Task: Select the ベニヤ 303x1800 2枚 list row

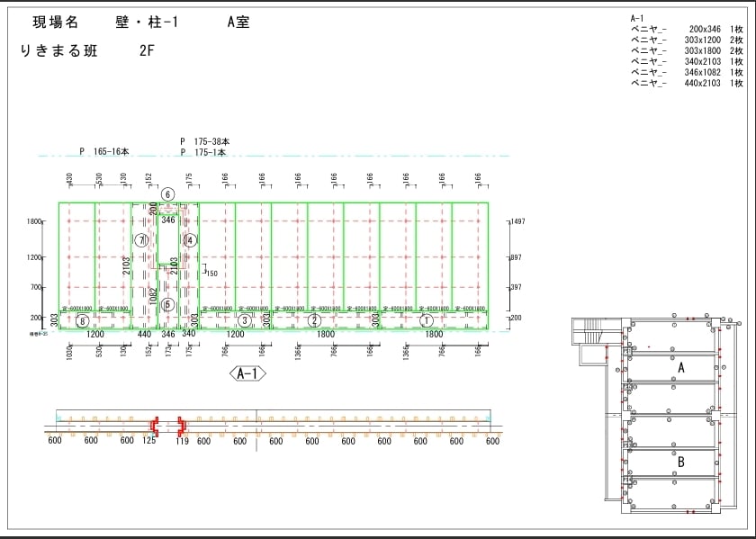Action: [687, 50]
